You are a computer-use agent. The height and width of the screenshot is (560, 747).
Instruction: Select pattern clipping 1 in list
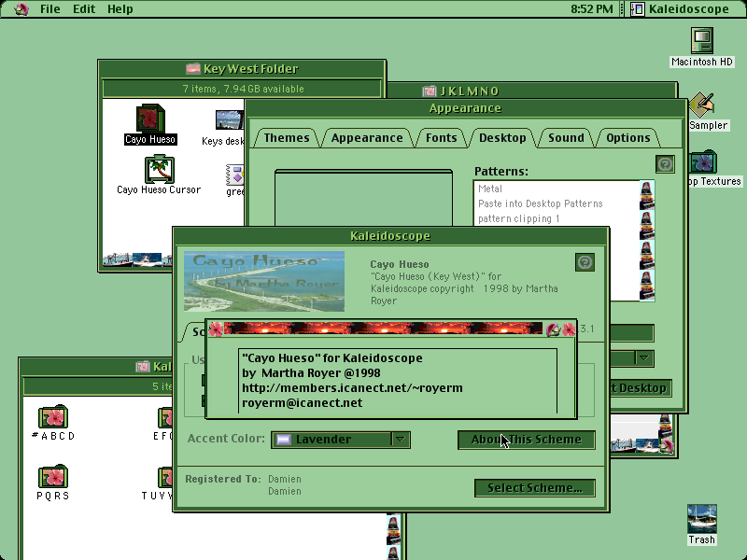pyautogui.click(x=557, y=218)
